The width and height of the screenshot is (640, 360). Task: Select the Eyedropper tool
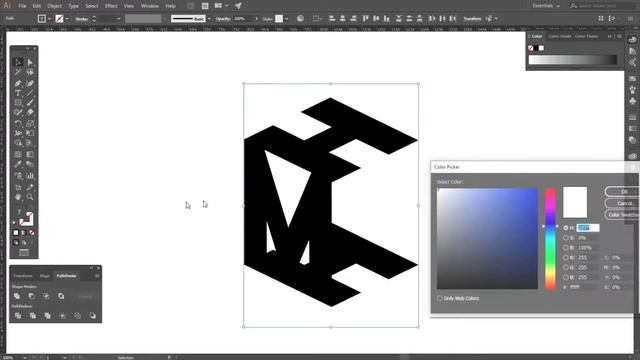coord(18,164)
